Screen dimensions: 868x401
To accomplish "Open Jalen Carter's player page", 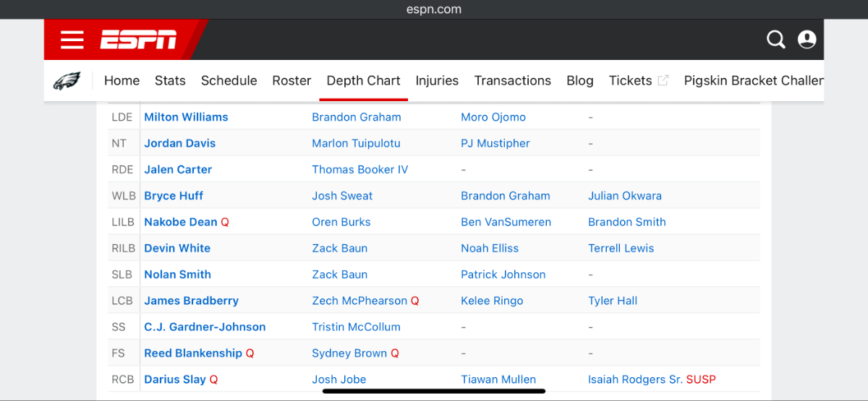I will 178,170.
